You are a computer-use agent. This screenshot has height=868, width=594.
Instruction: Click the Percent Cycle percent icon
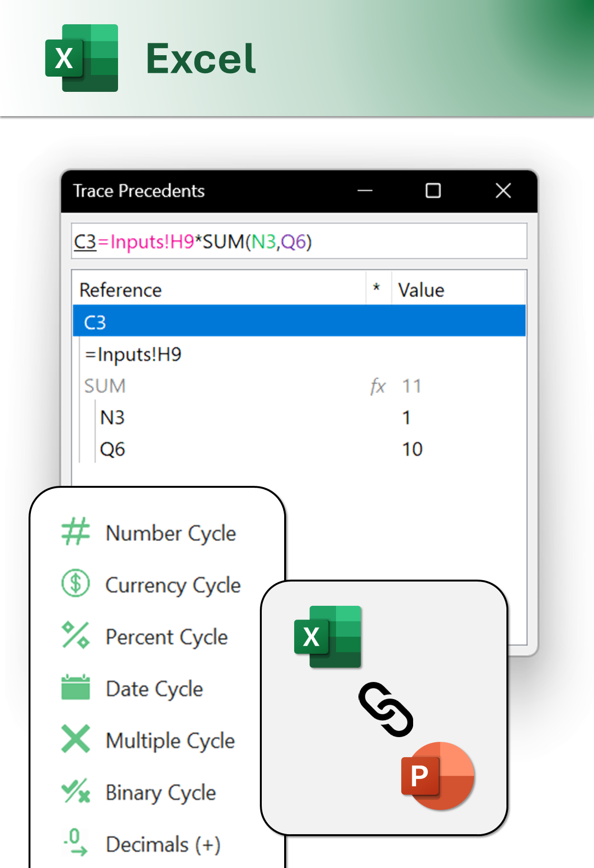pos(76,635)
